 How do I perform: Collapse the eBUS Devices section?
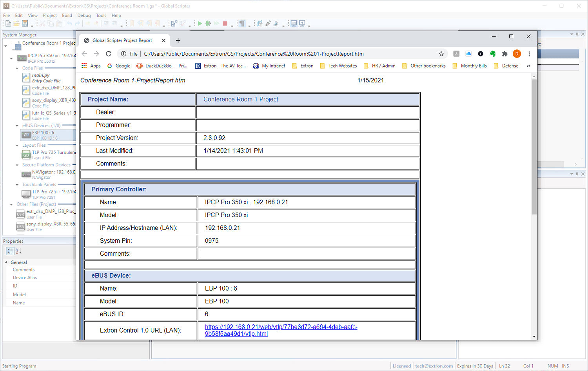tap(17, 126)
